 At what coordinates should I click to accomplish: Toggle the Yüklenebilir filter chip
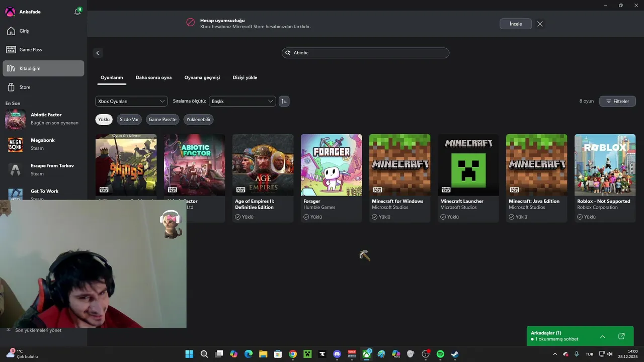coord(198,120)
